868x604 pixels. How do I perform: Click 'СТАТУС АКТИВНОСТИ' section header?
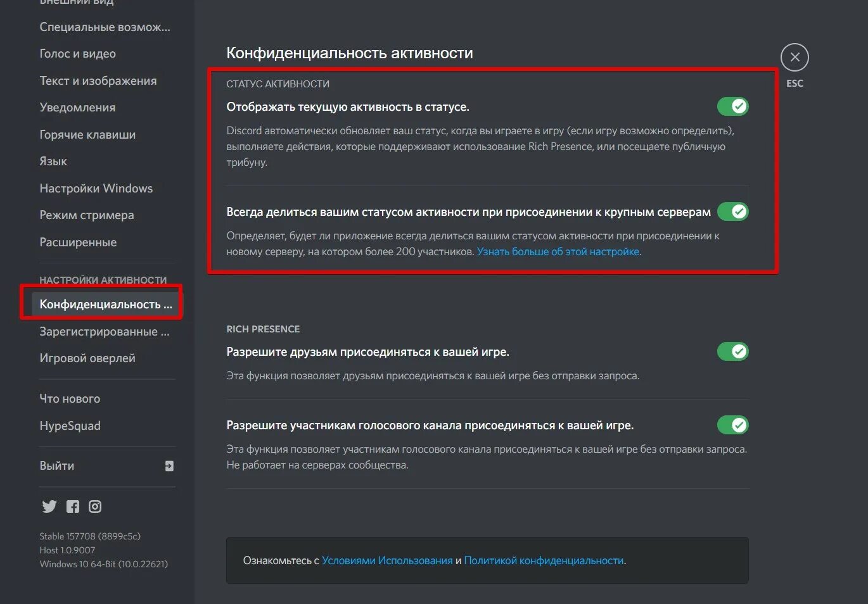278,84
